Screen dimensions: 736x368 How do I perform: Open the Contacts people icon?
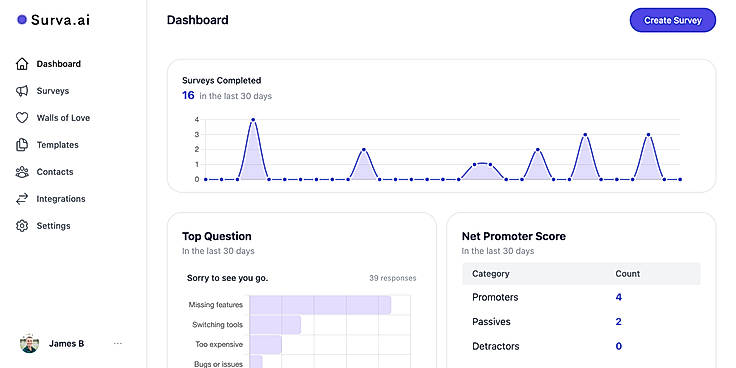click(22, 172)
